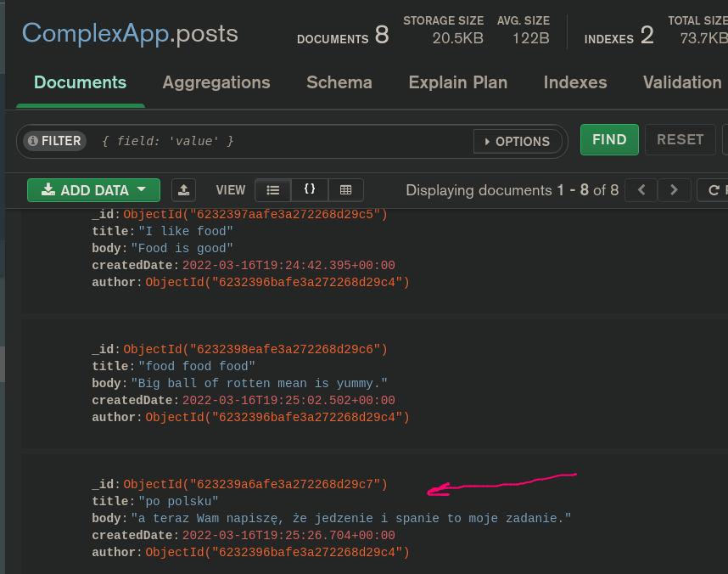The height and width of the screenshot is (574, 728).
Task: Click the filter info icon
Action: click(33, 141)
